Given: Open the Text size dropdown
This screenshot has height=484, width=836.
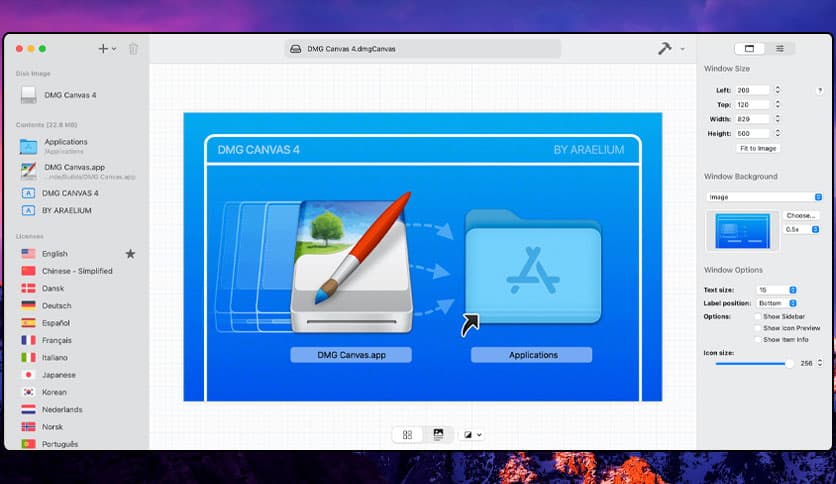Looking at the screenshot, I should tap(777, 289).
